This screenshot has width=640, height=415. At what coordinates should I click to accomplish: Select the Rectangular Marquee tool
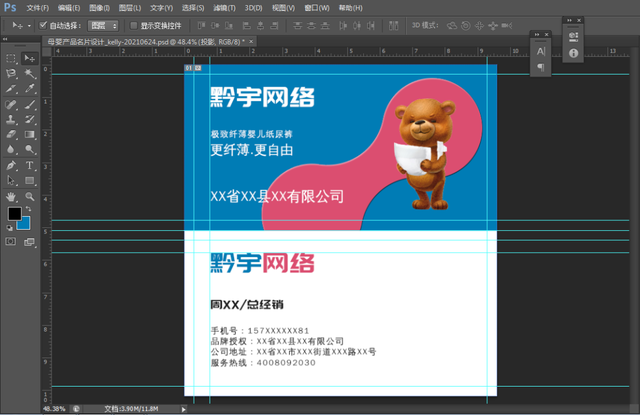(x=11, y=59)
